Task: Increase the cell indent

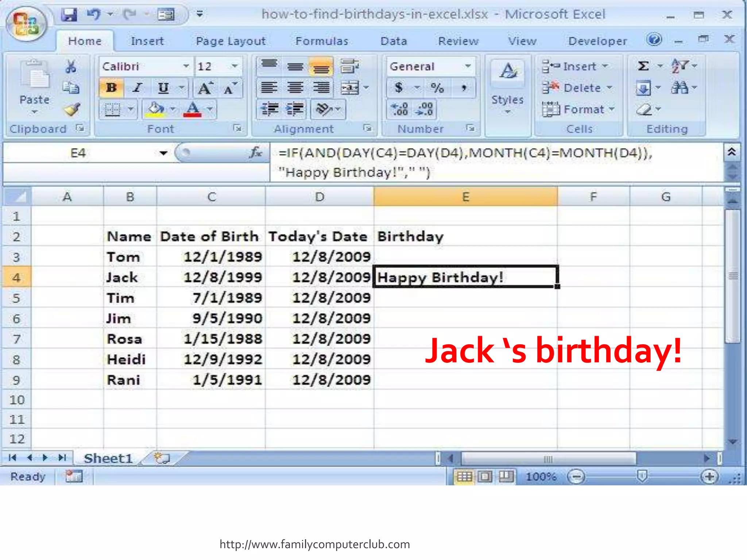Action: (295, 109)
